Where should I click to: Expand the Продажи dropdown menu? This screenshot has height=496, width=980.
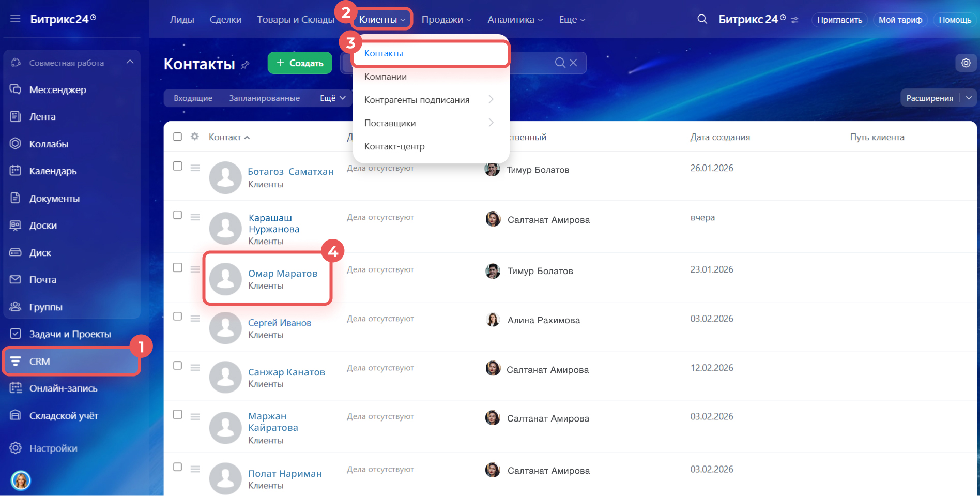point(446,20)
